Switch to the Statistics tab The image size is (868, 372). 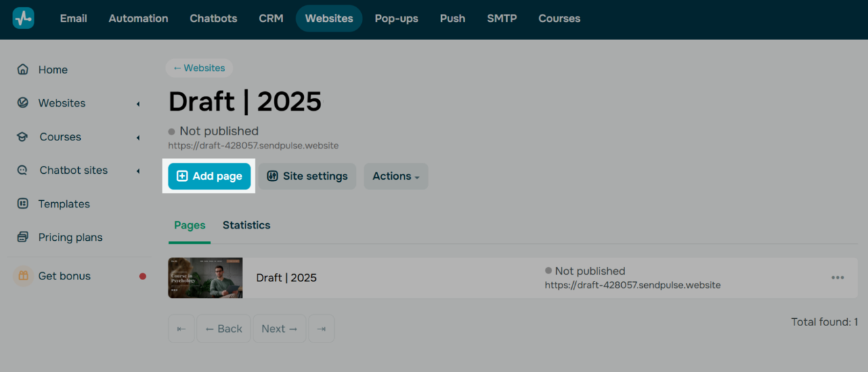click(246, 225)
